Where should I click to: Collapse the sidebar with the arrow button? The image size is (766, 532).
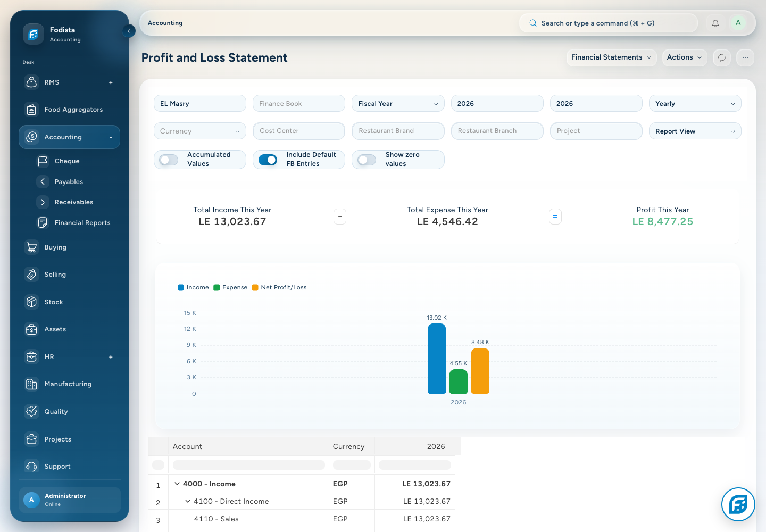tap(129, 31)
